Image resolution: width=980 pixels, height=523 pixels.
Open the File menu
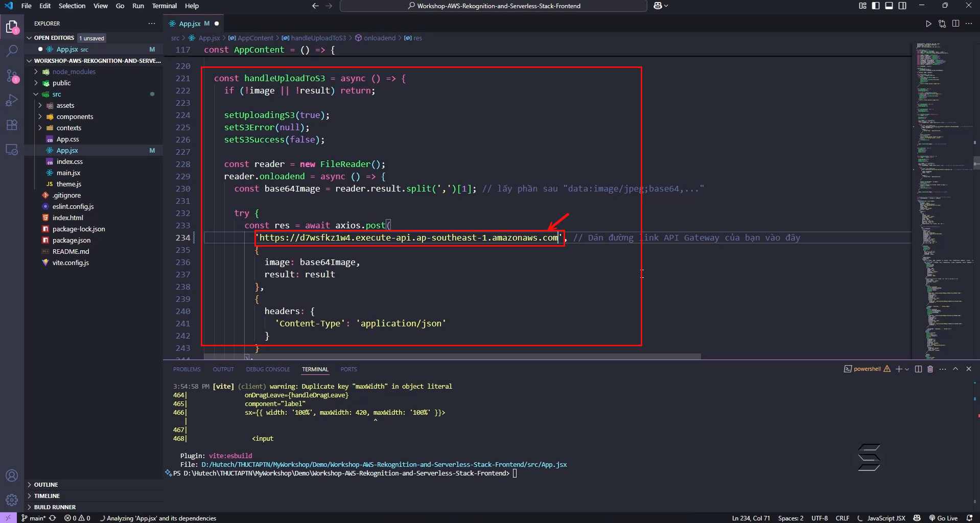[x=27, y=6]
